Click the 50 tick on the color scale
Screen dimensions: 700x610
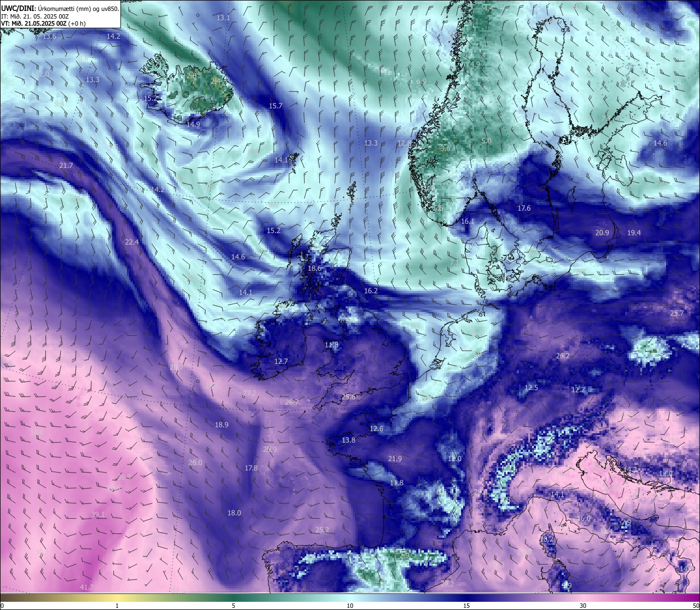click(695, 606)
